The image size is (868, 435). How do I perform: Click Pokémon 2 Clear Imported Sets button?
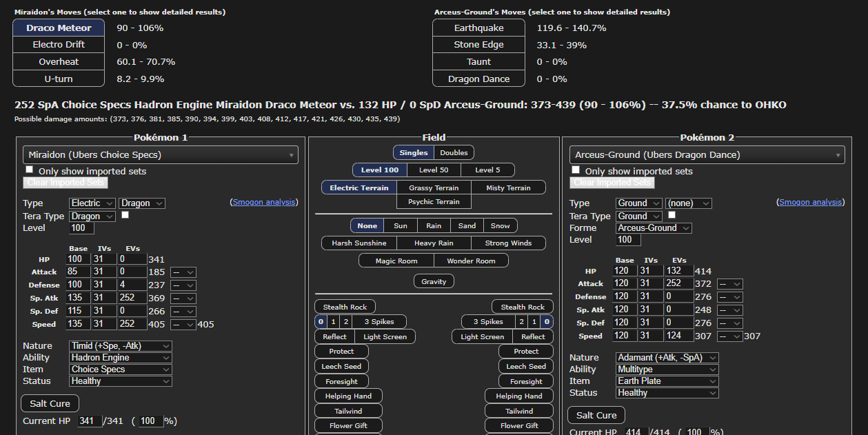click(612, 183)
